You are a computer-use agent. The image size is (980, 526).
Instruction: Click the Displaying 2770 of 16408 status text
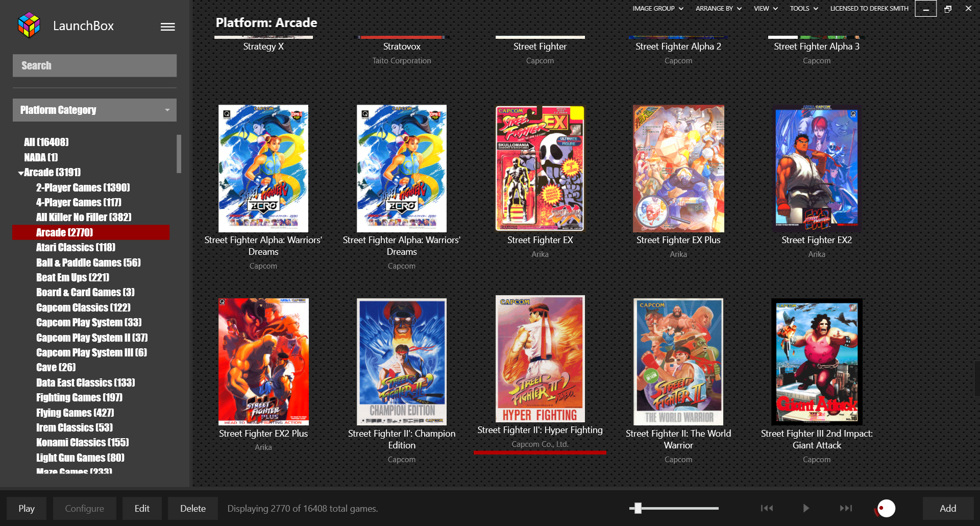click(x=303, y=509)
